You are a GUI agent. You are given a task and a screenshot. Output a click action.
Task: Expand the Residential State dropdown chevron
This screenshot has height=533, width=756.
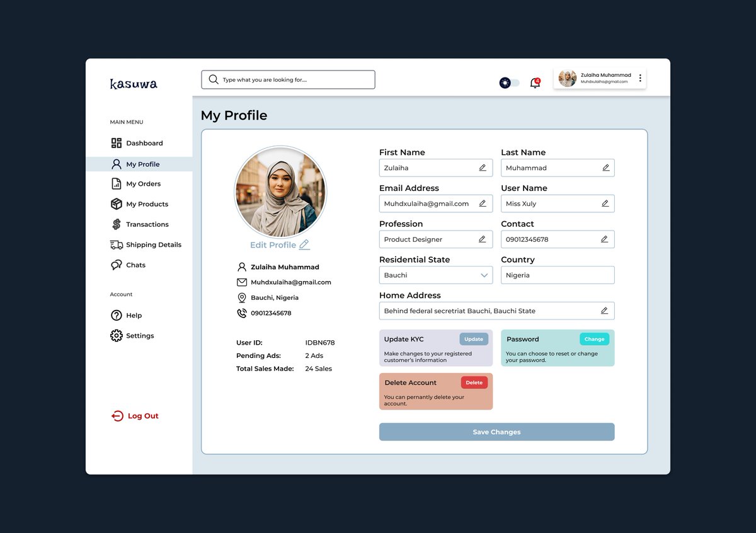484,275
